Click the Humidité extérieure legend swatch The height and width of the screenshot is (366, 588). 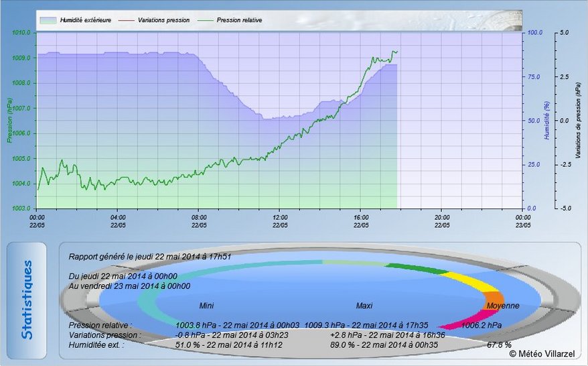click(x=48, y=20)
